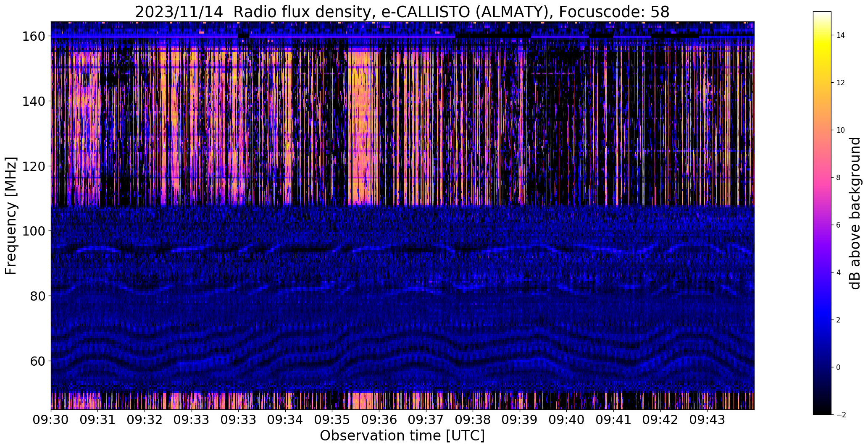Click the 'Frequency [MHz]' y-axis label
Screen dimensions: 868x448
(x=11, y=215)
